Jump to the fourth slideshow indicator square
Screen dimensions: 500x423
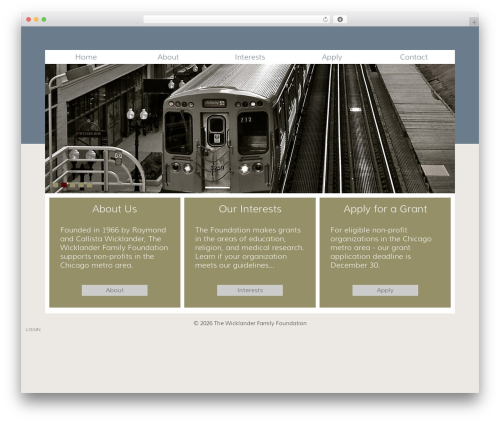(81, 185)
